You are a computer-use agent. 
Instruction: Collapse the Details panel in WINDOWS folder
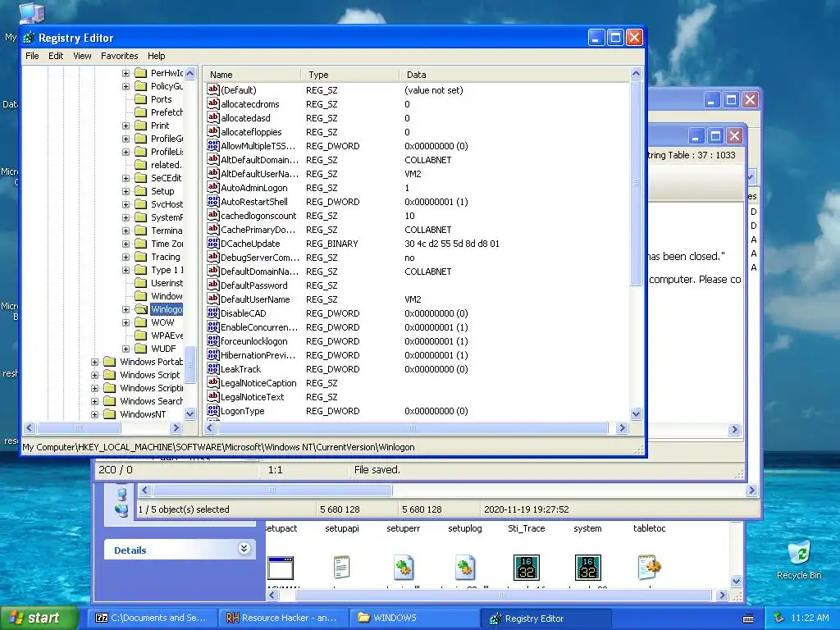coord(244,549)
